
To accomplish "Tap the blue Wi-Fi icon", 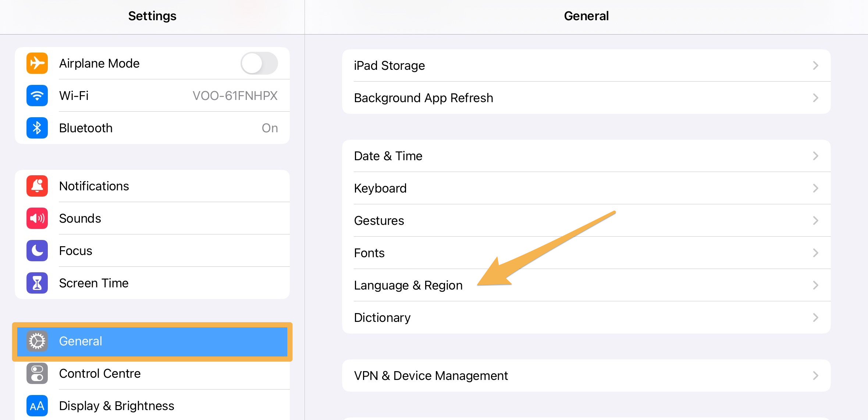I will [x=37, y=96].
